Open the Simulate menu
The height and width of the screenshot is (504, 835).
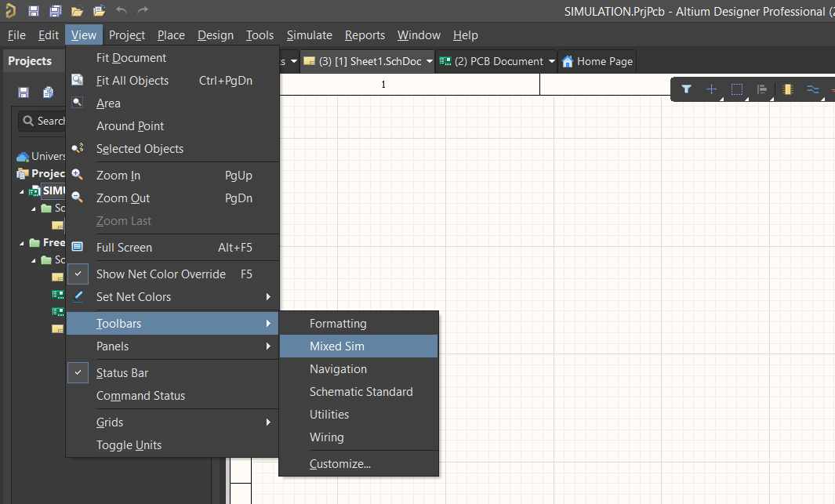coord(310,35)
